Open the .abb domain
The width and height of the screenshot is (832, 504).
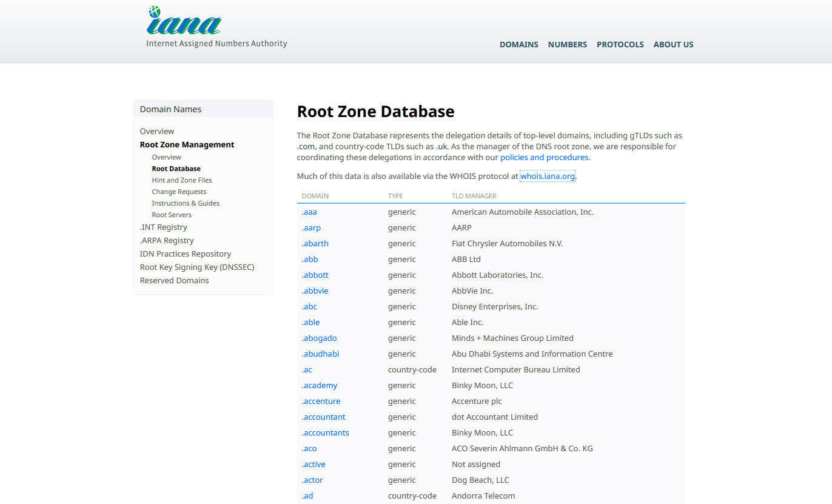[x=310, y=259]
